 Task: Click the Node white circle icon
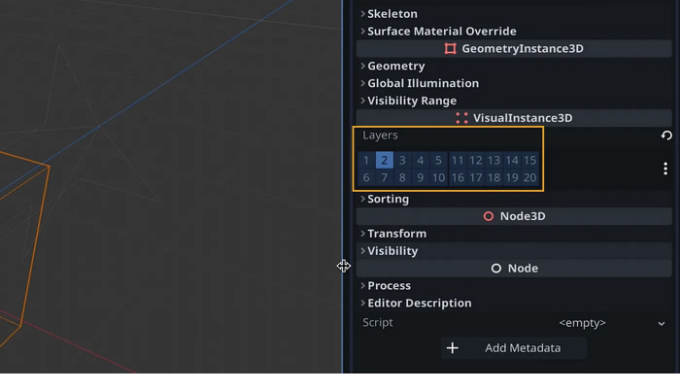point(496,268)
